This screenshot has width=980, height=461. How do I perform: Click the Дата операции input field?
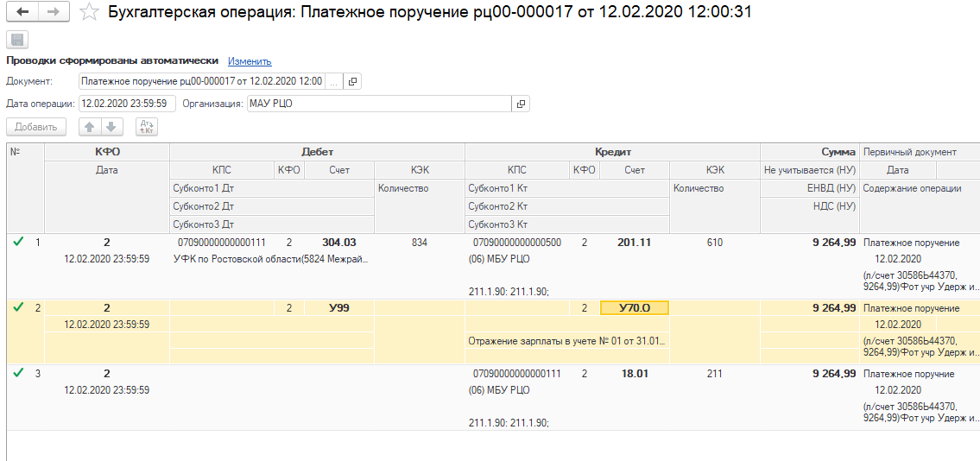tap(127, 104)
